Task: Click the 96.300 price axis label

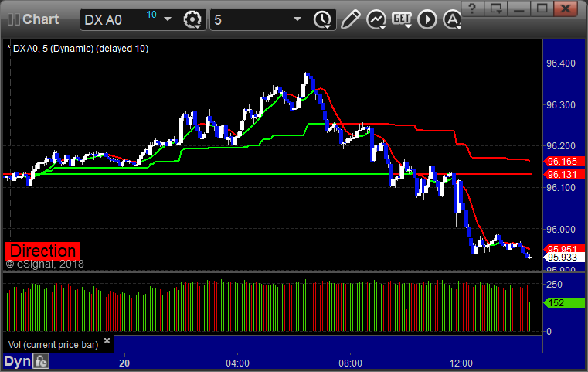Action: (x=561, y=104)
